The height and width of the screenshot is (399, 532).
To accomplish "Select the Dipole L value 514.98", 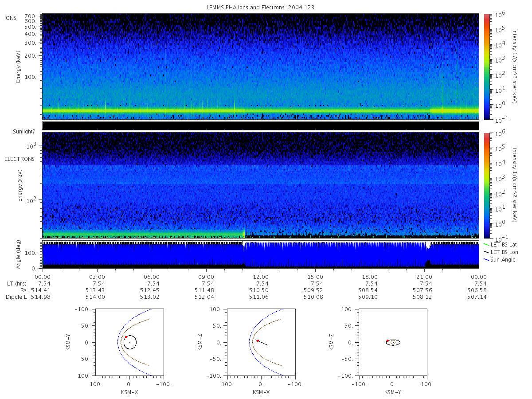I will [40, 297].
